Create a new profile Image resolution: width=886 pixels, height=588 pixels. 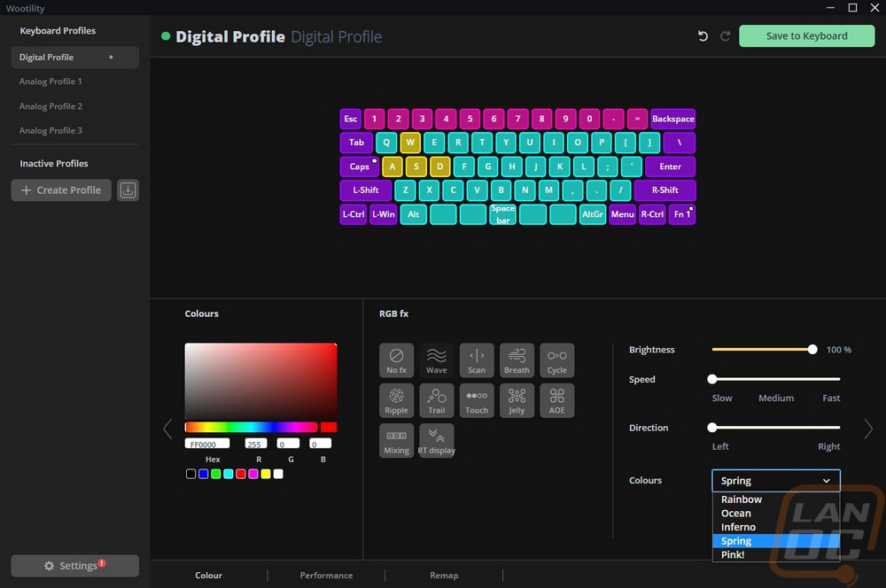(x=61, y=190)
